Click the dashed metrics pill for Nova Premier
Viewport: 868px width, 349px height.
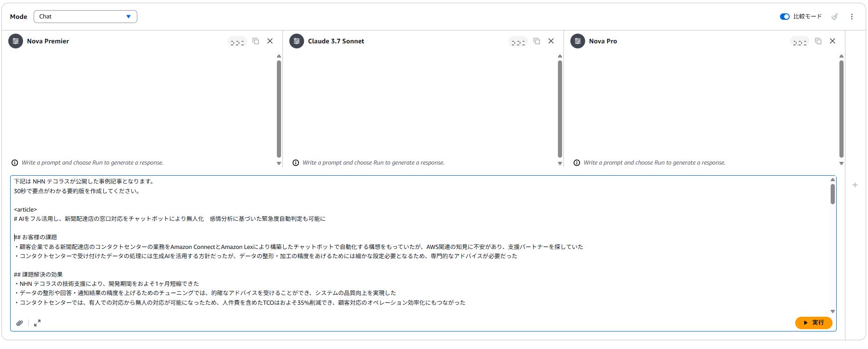pos(237,42)
